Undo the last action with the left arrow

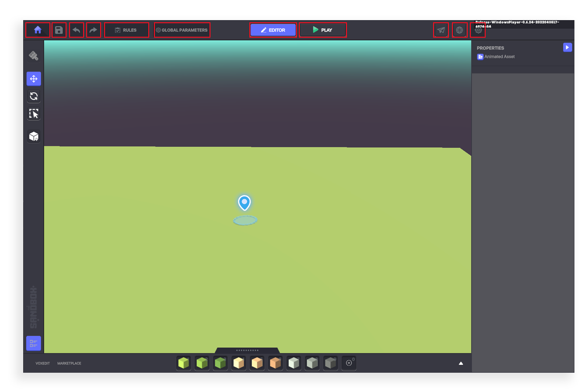[x=77, y=30]
